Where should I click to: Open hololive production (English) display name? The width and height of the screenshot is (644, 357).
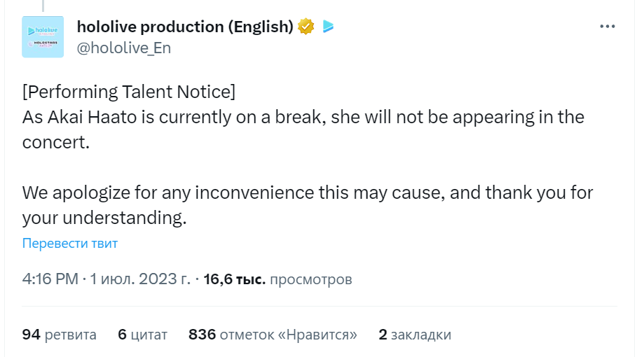tap(185, 27)
